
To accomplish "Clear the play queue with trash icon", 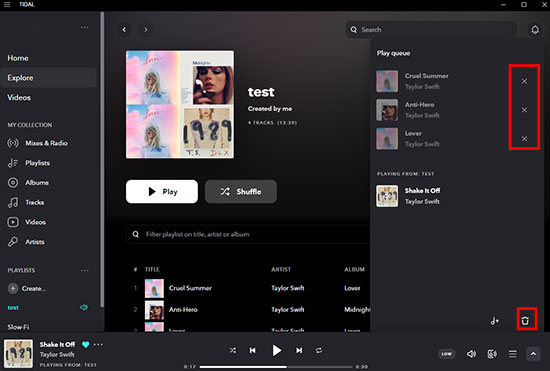I will (525, 321).
